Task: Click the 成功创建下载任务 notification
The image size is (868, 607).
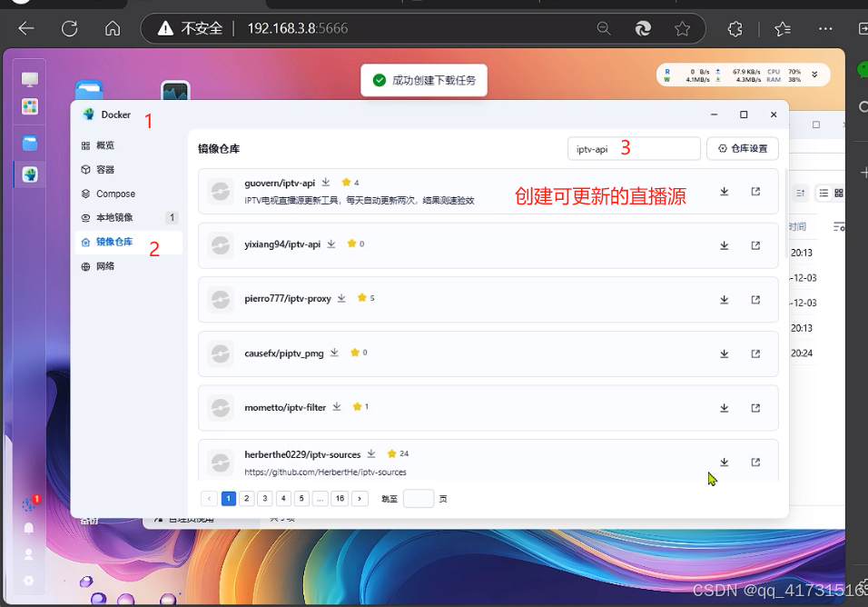Action: point(424,80)
